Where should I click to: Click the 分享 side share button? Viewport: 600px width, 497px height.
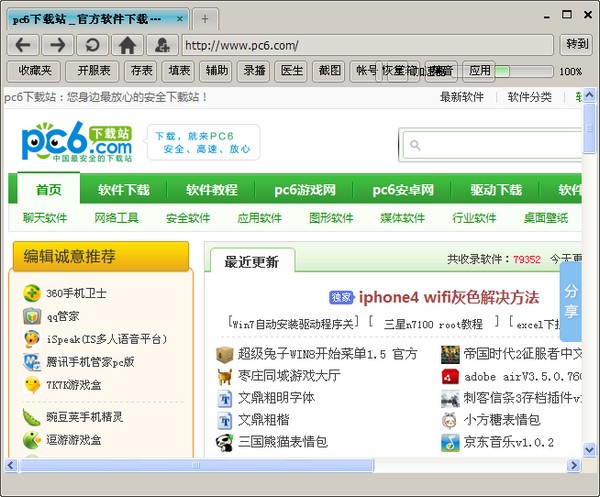[x=571, y=301]
